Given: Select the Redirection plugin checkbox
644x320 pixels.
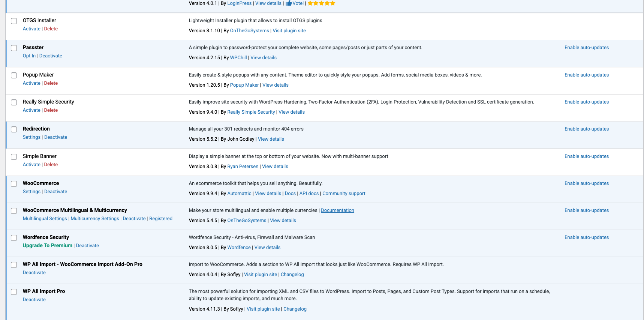Looking at the screenshot, I should coord(14,129).
